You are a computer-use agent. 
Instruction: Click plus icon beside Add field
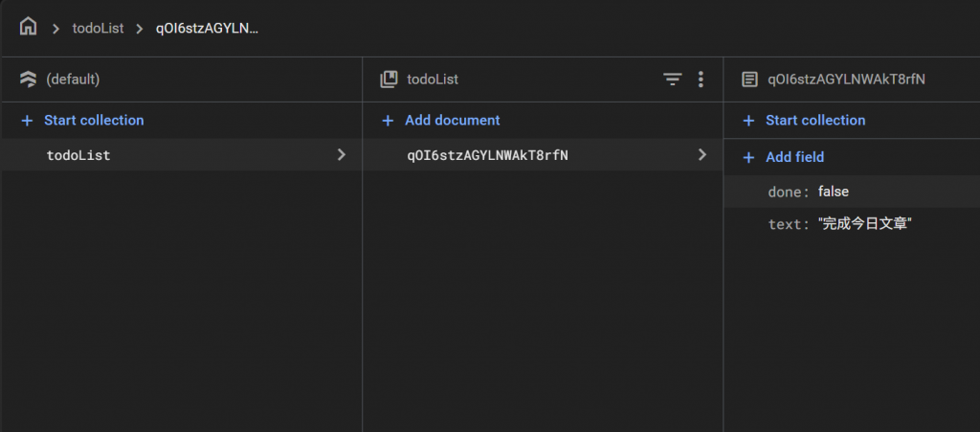point(749,157)
